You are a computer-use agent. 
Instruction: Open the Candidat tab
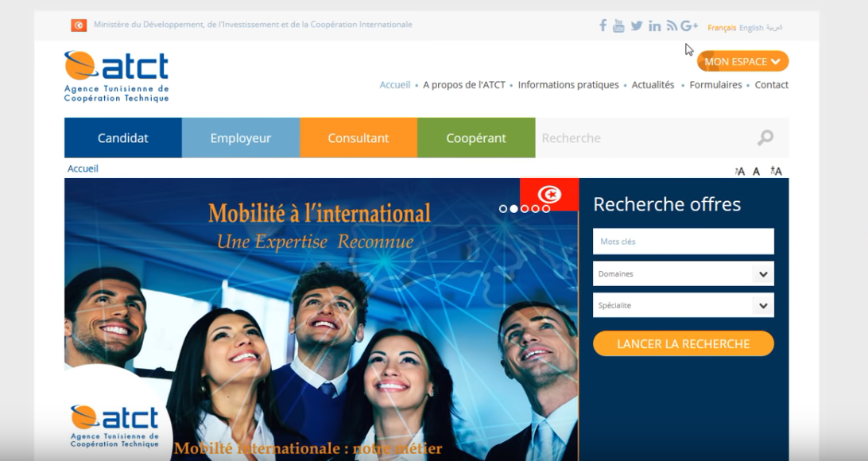[123, 138]
